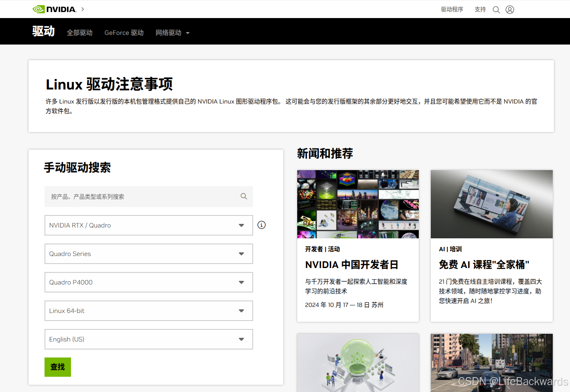570x392 pixels.
Task: Open the 免费 AI 课程 card image
Action: pyautogui.click(x=492, y=204)
